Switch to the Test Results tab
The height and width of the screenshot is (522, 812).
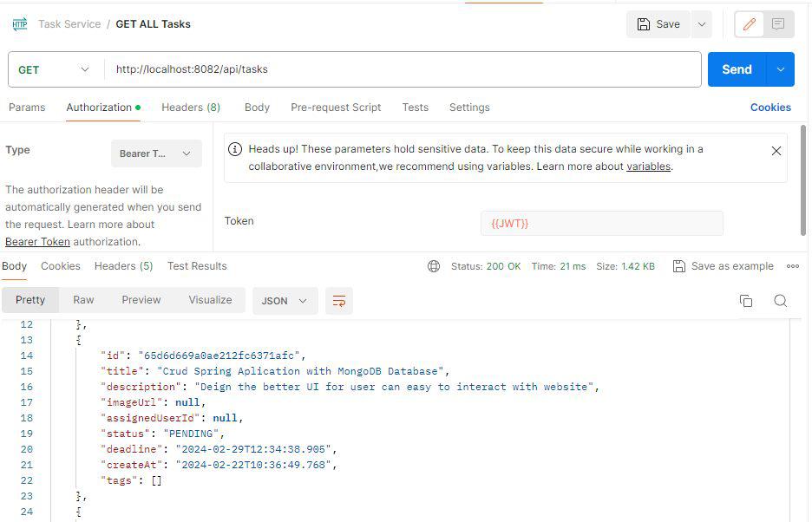click(197, 266)
